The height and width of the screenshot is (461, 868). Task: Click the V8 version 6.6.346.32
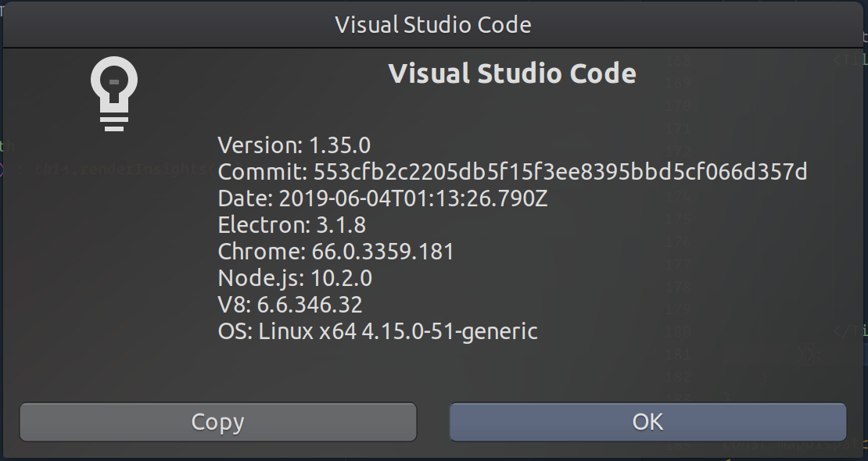[309, 305]
